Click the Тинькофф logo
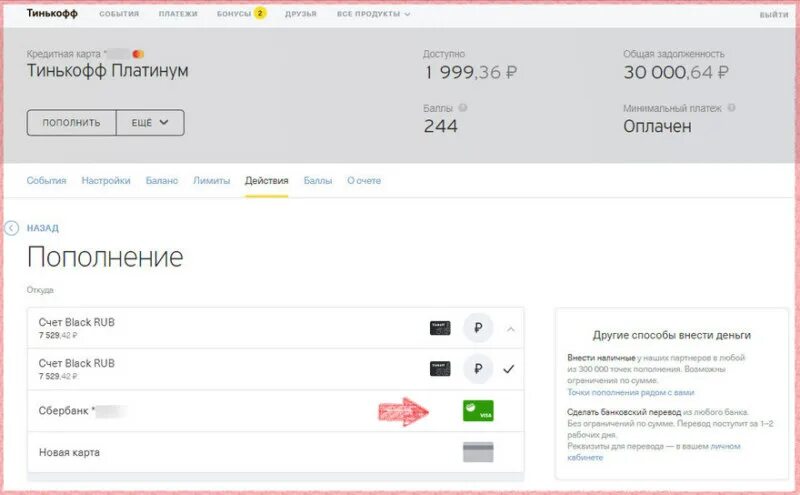Screen dimensions: 800x495 coord(52,13)
